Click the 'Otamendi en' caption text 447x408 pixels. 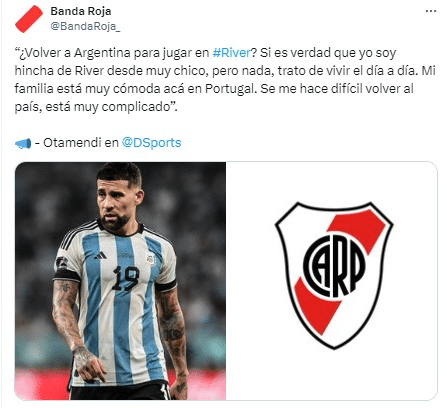pos(81,143)
